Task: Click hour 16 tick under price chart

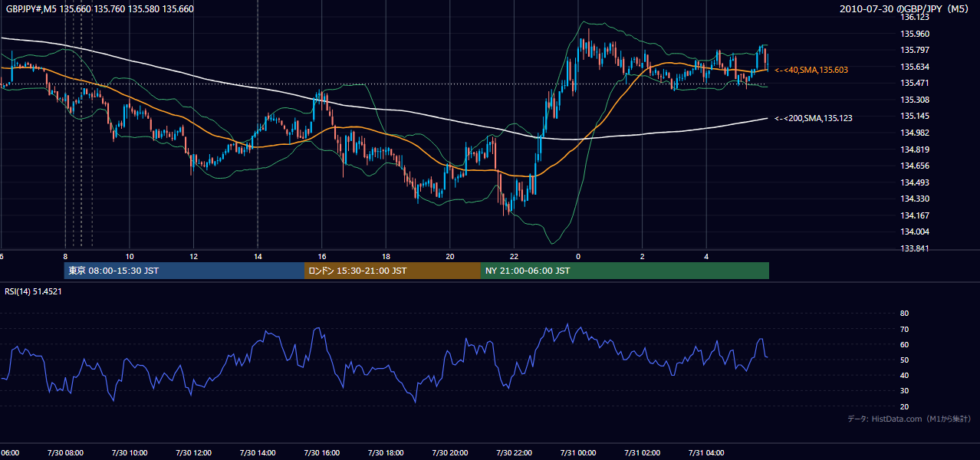Action: (322, 257)
